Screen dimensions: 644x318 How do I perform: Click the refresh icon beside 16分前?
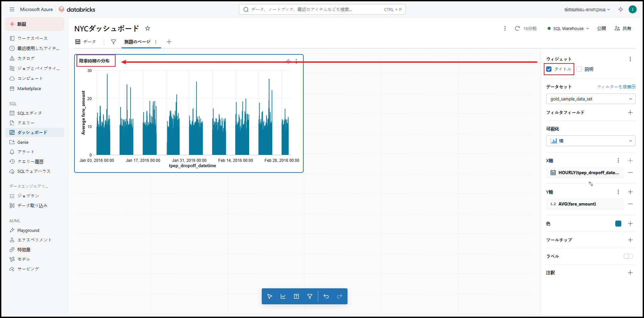pyautogui.click(x=517, y=28)
